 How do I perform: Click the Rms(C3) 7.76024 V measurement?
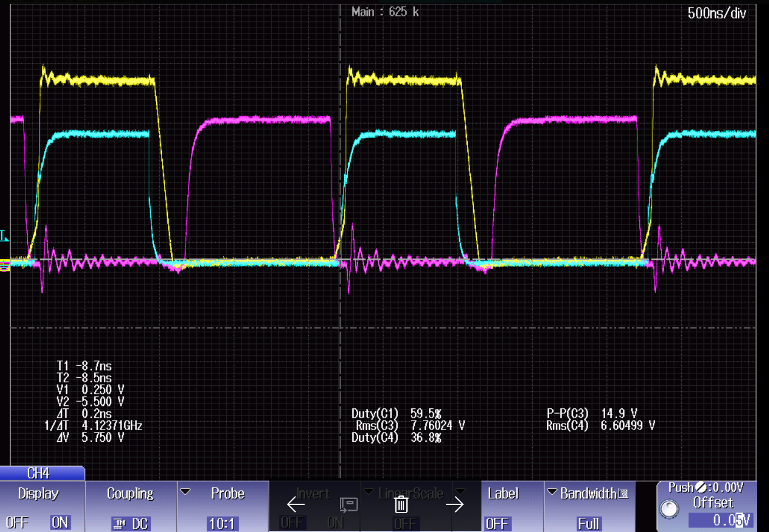pos(410,425)
